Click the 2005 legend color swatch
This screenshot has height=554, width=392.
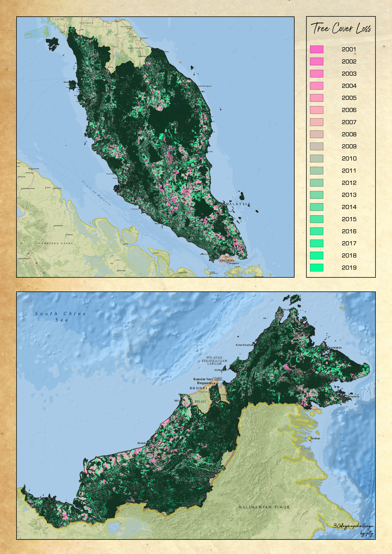tap(316, 98)
